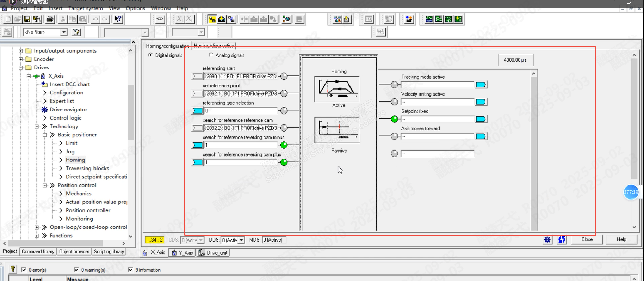Image resolution: width=644 pixels, height=281 pixels.
Task: Click the yellow connect to target icon
Action: coord(212,19)
